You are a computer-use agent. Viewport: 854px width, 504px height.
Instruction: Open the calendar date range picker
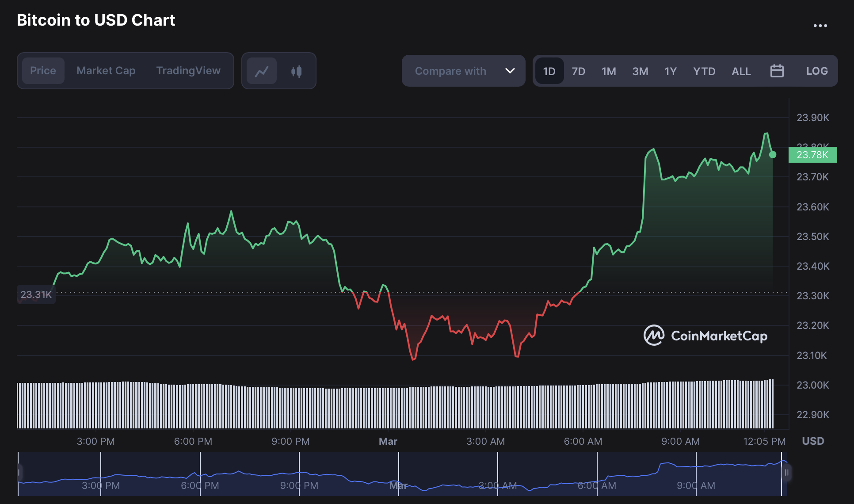[x=777, y=71]
